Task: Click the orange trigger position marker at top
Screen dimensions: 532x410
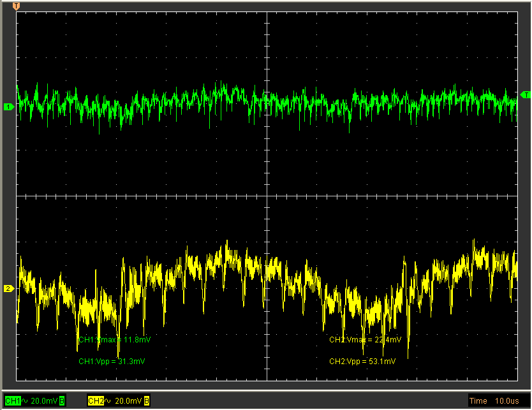Action: pos(16,6)
